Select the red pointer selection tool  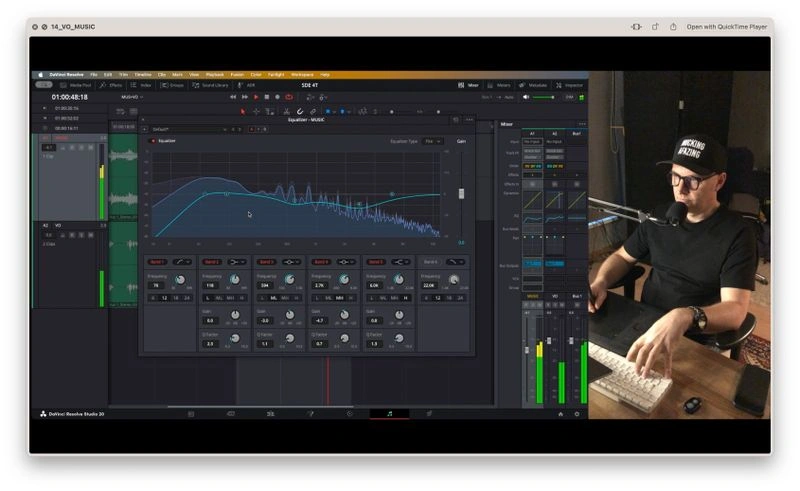click(x=243, y=111)
